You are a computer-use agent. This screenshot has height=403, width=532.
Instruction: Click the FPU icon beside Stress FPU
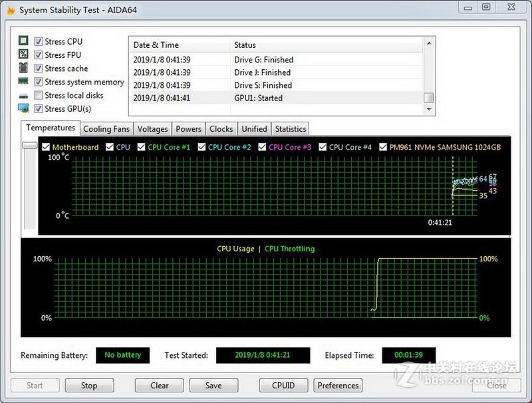pyautogui.click(x=24, y=55)
